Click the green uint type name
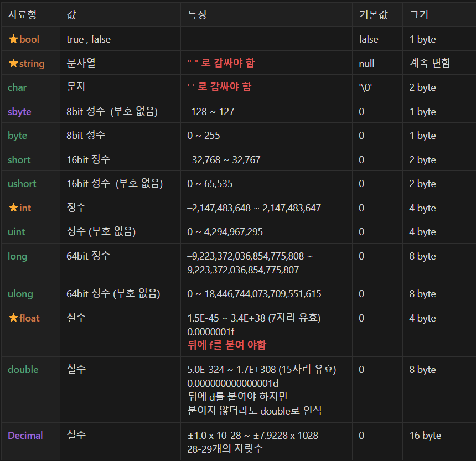This screenshot has width=476, height=461. 17,232
